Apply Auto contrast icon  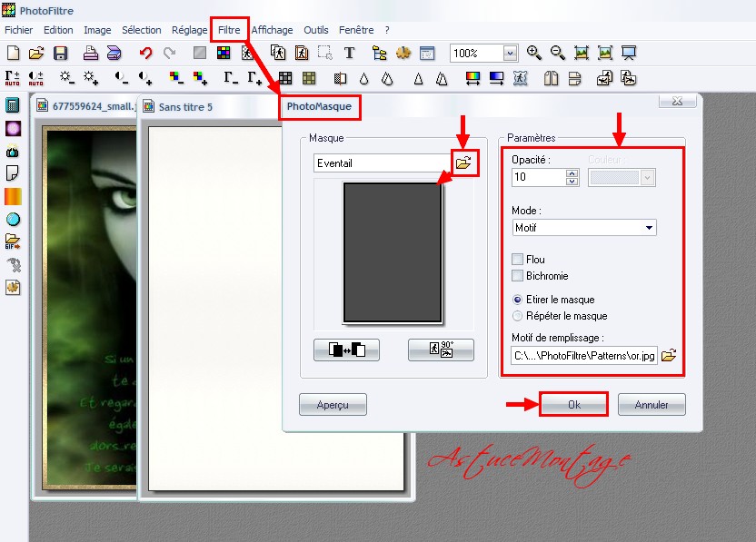coord(36,78)
